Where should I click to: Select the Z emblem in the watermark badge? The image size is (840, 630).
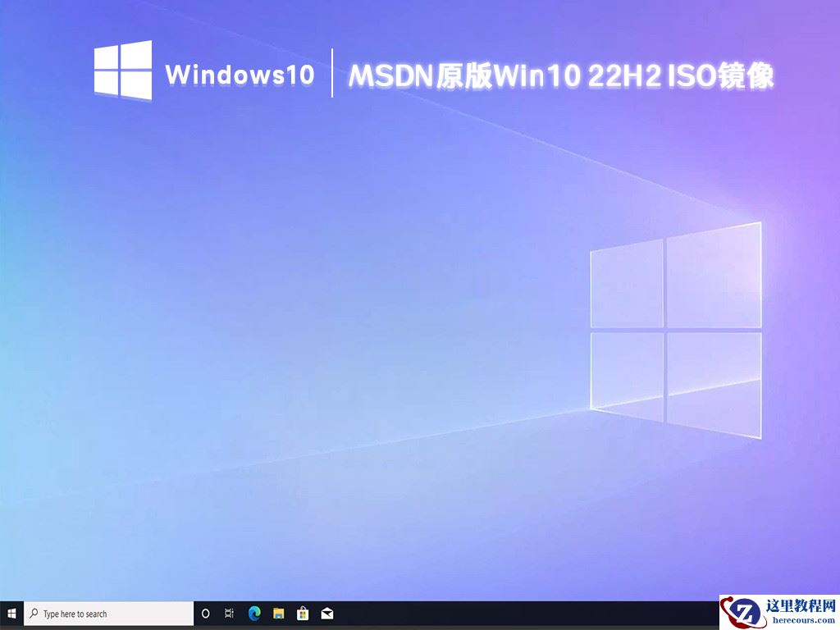pos(745,612)
